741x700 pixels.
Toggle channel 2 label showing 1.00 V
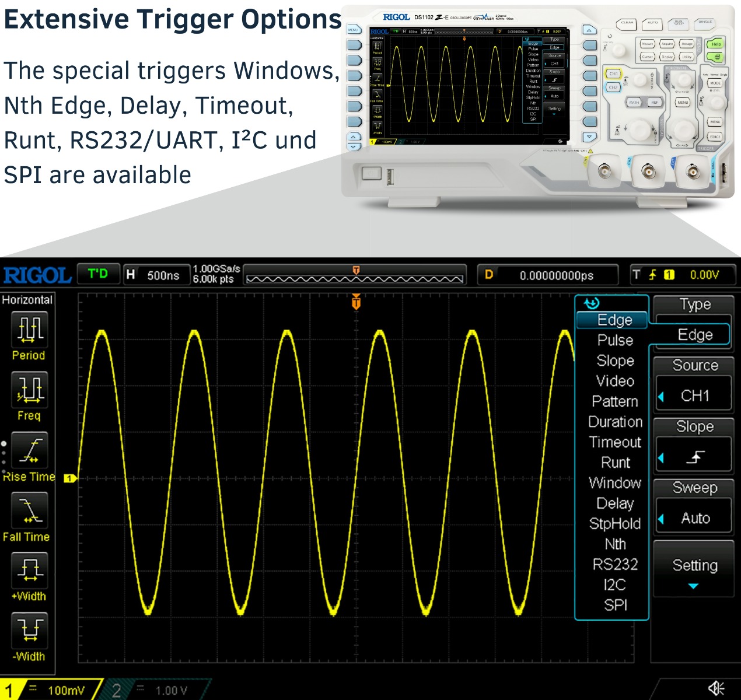pyautogui.click(x=156, y=690)
